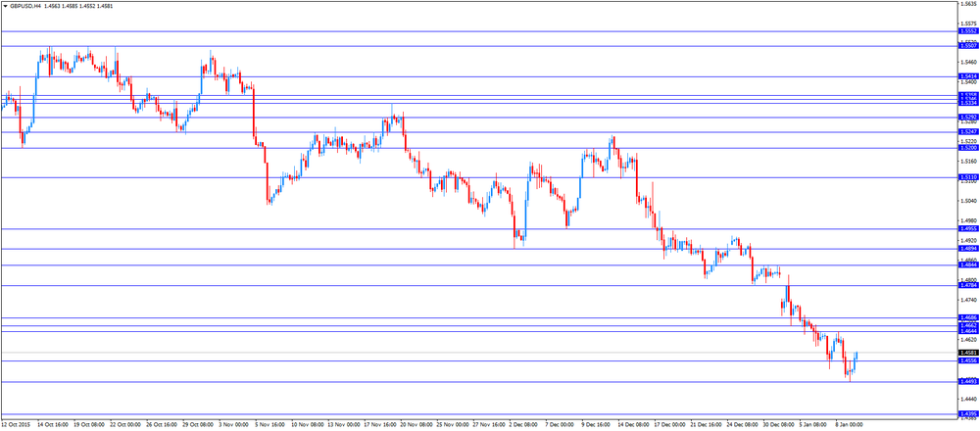This screenshot has width=980, height=431.
Task: Select the 1.5552 horizontal level price label
Action: tap(968, 30)
